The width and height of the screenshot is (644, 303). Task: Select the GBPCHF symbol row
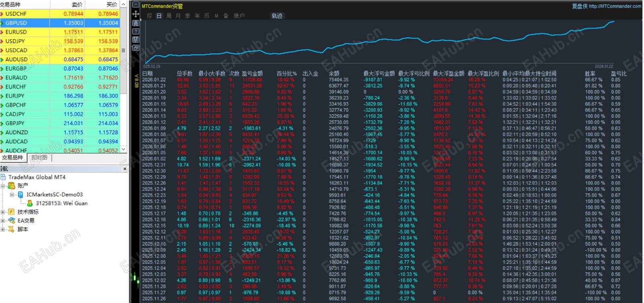tap(60, 105)
